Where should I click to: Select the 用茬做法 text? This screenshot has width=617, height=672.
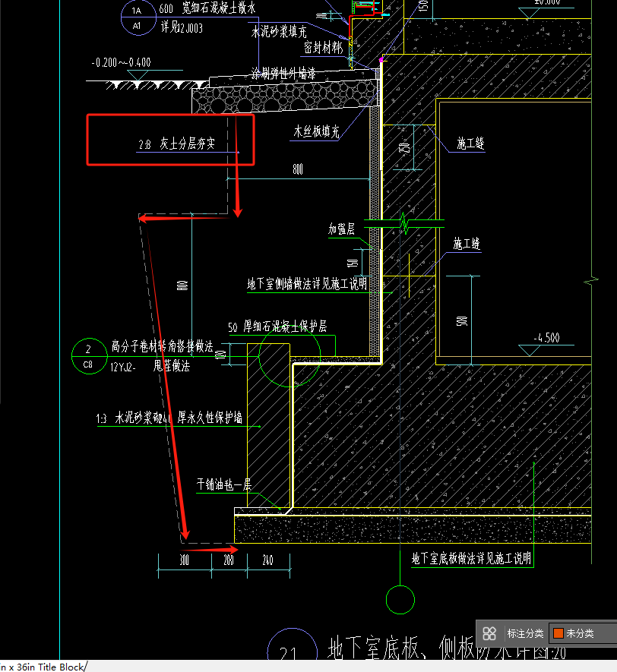pyautogui.click(x=172, y=365)
